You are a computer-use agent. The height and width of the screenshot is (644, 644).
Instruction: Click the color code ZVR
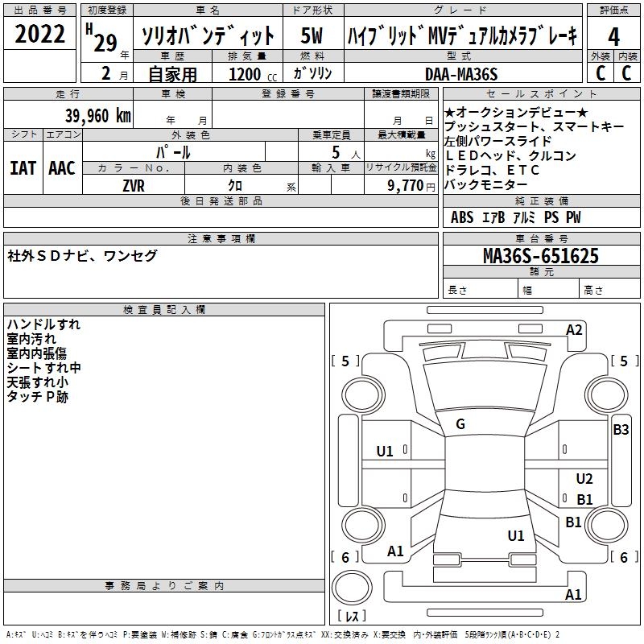click(133, 185)
